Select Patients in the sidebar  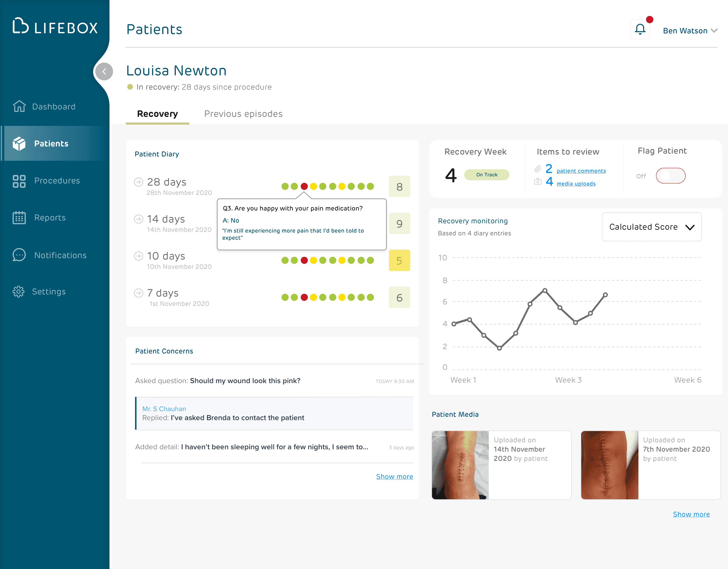tap(51, 143)
